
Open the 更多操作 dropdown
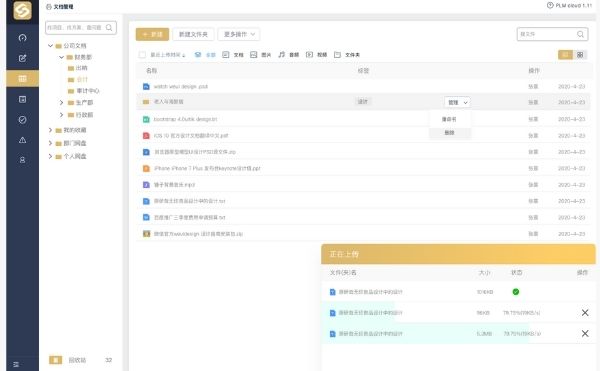coord(239,34)
